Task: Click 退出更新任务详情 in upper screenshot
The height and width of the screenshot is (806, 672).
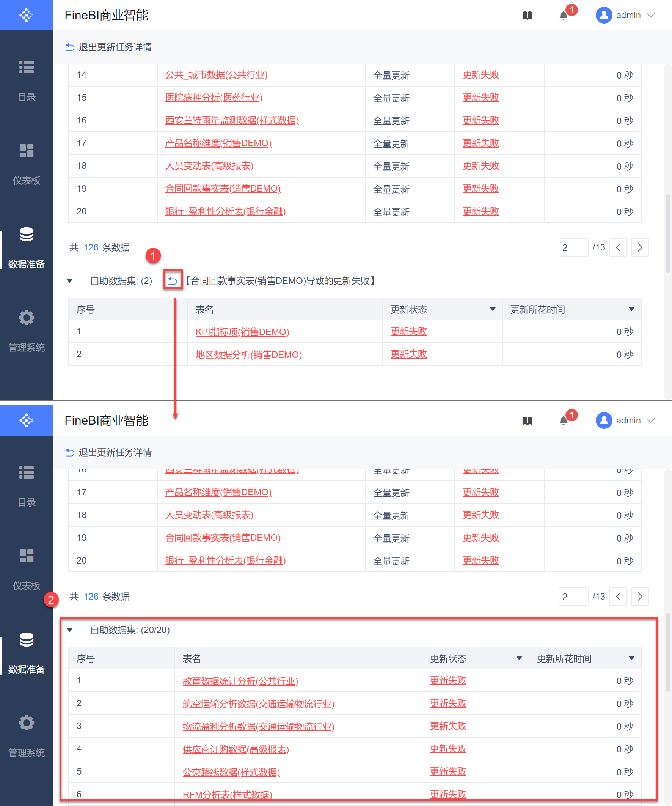Action: [x=108, y=47]
